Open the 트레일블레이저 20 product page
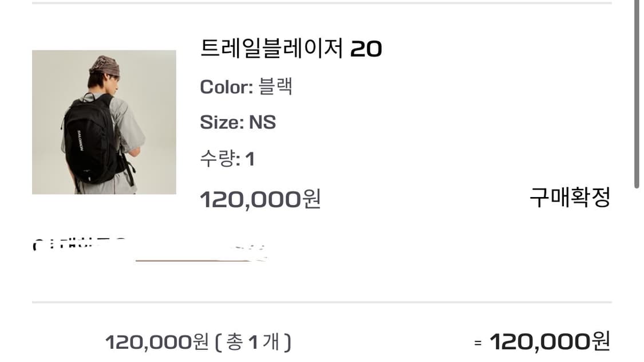This screenshot has height=362, width=644. [292, 49]
